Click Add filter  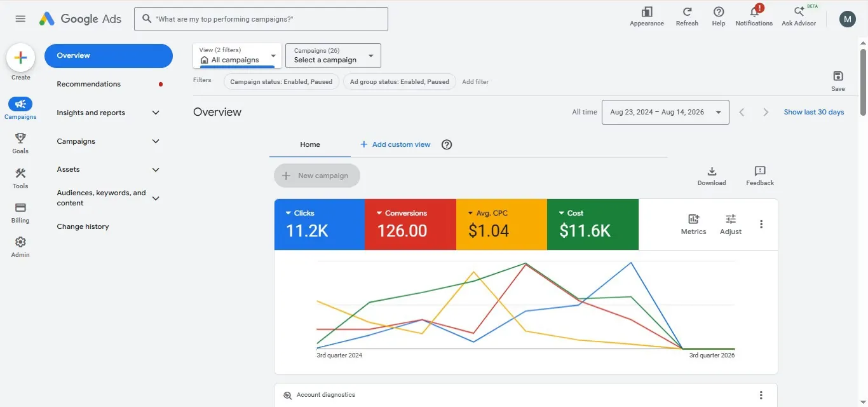475,81
